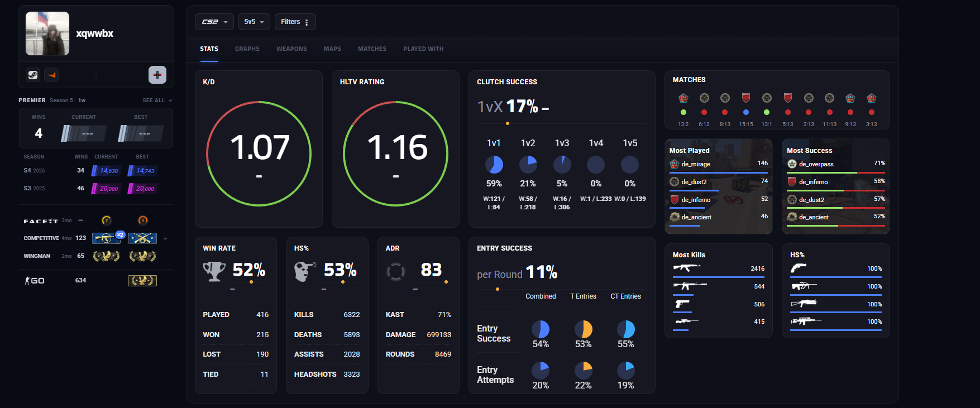Open the 5v5 mode dropdown
Screen dimensions: 980x408
(254, 22)
